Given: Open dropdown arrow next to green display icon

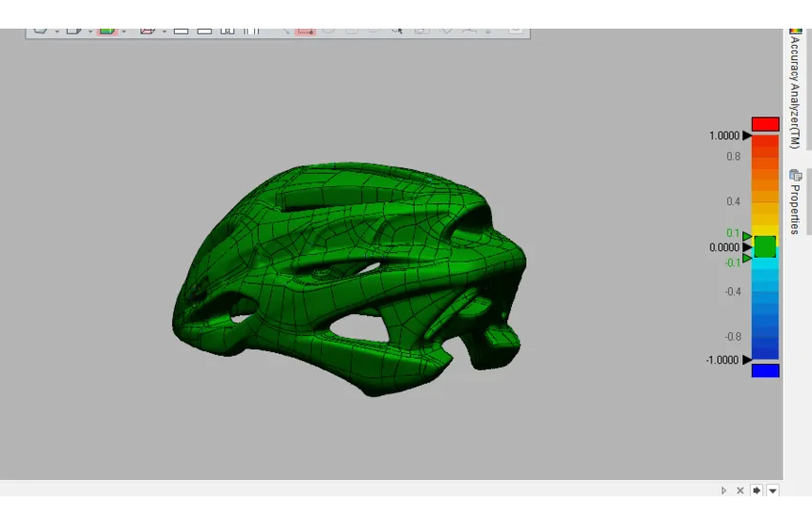Looking at the screenshot, I should tap(123, 31).
